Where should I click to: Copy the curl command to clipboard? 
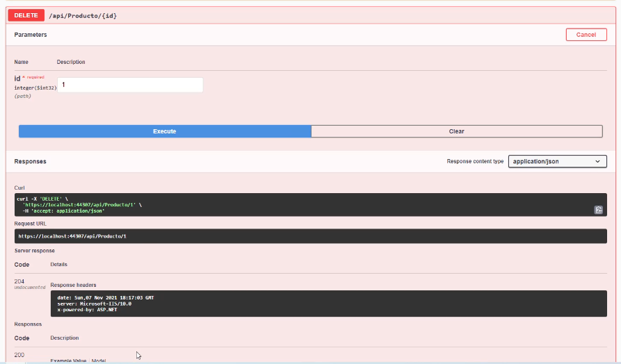(x=599, y=210)
